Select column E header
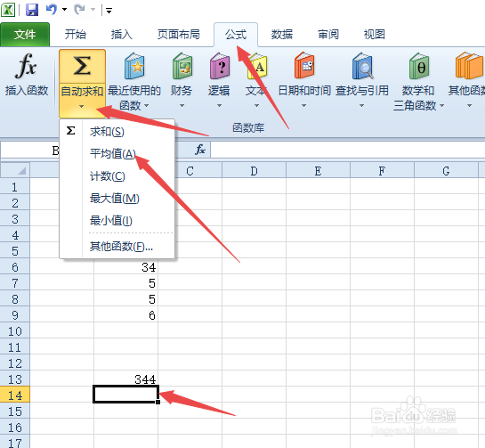The height and width of the screenshot is (448, 485). [x=318, y=171]
